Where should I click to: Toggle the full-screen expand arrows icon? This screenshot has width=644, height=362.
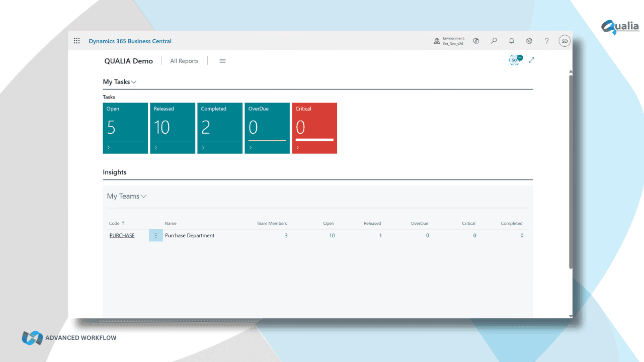(x=532, y=60)
